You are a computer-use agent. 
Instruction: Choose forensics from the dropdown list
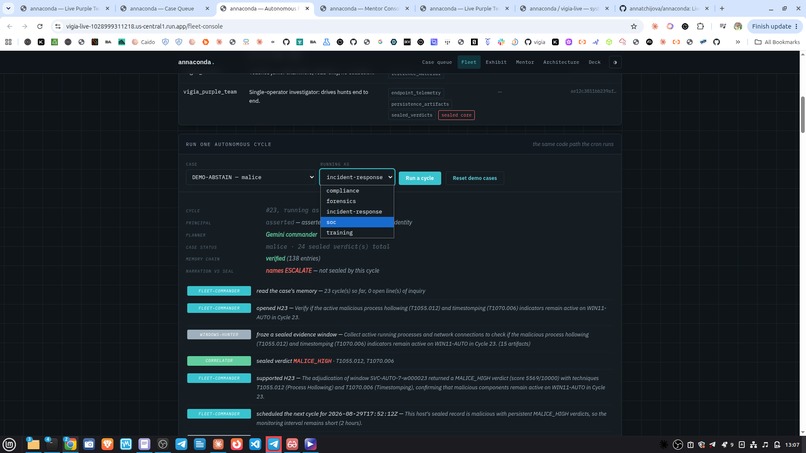click(357, 201)
